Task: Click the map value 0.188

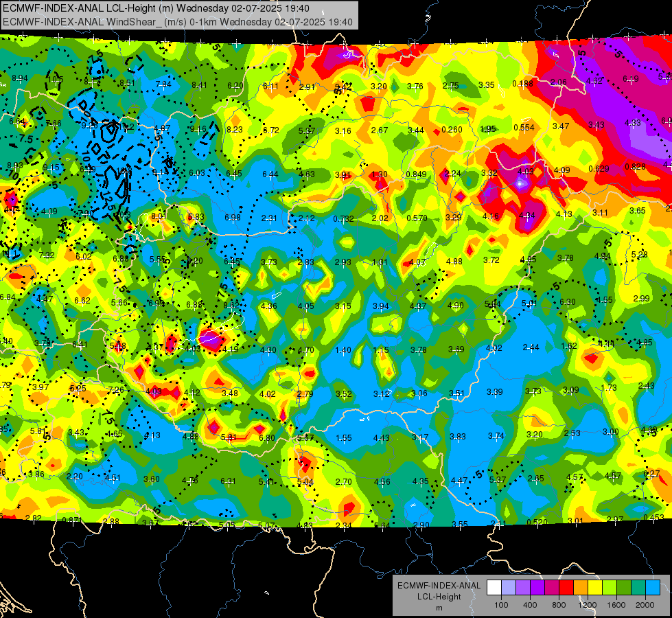Action: 523,84
